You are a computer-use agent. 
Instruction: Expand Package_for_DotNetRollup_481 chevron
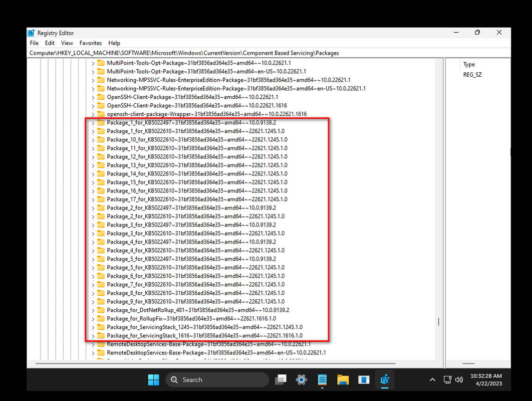point(93,310)
